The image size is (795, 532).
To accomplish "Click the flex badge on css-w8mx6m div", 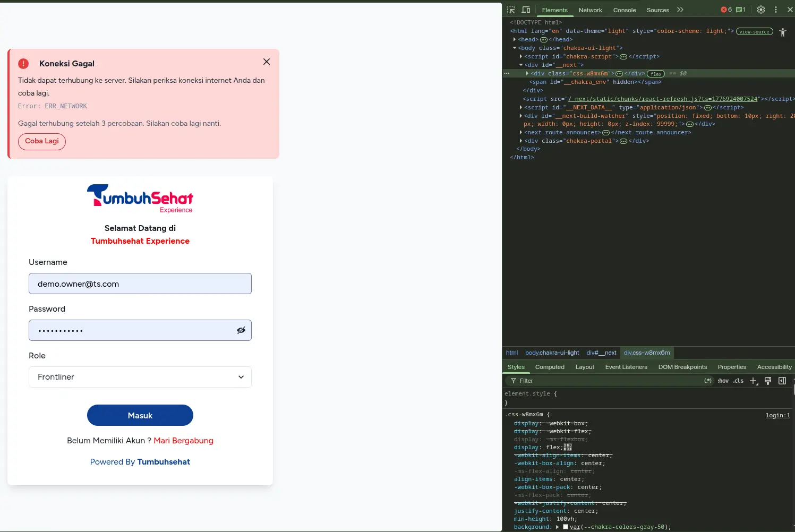I will click(656, 74).
